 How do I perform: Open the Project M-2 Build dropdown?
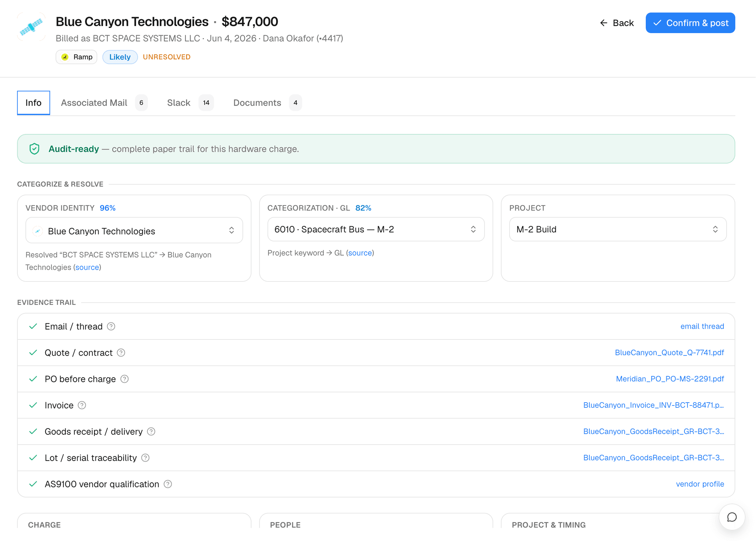(618, 229)
